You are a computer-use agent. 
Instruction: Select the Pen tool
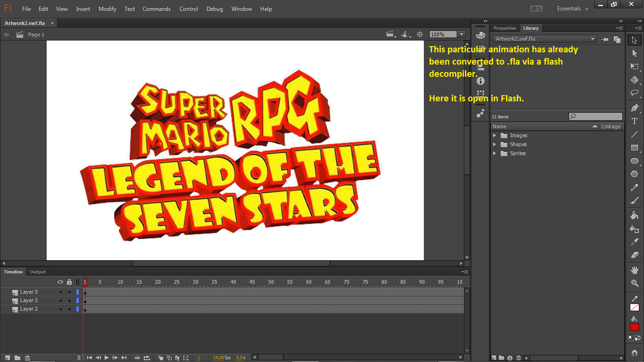point(635,108)
